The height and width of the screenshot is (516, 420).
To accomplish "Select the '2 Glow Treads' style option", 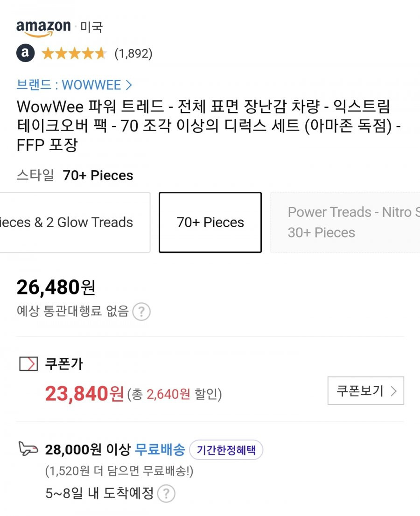I will pyautogui.click(x=75, y=223).
